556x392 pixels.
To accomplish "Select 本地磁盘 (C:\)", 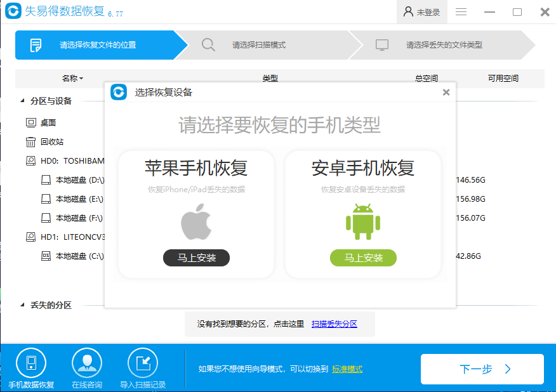I will pyautogui.click(x=80, y=256).
